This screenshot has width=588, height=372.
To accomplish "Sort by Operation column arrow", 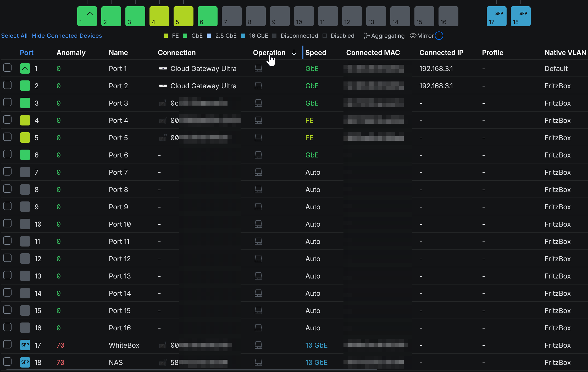I will point(294,53).
